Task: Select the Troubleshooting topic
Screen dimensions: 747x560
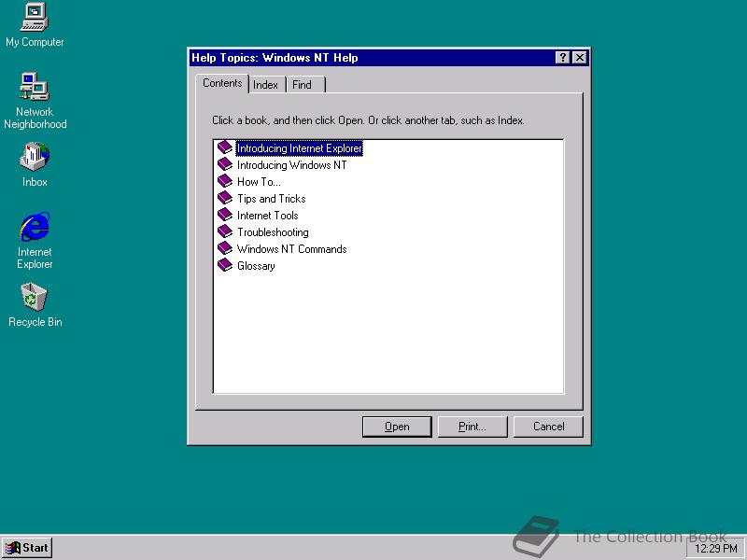Action: tap(273, 232)
